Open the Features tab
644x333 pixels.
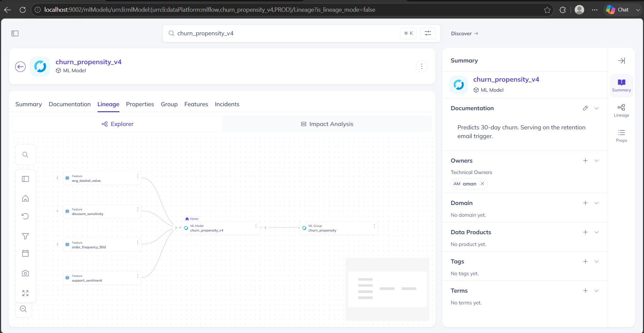[x=196, y=104]
